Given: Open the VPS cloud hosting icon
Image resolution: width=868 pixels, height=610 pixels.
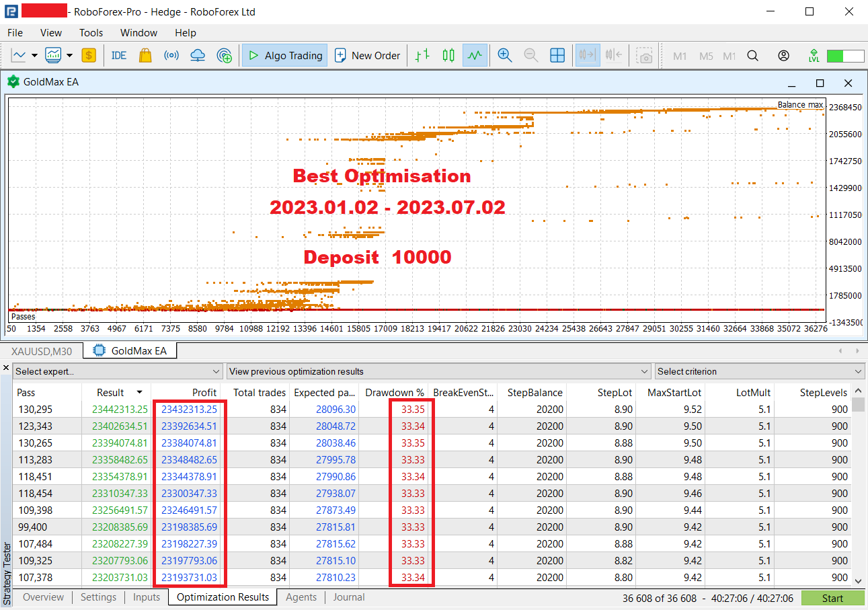Looking at the screenshot, I should pos(198,55).
